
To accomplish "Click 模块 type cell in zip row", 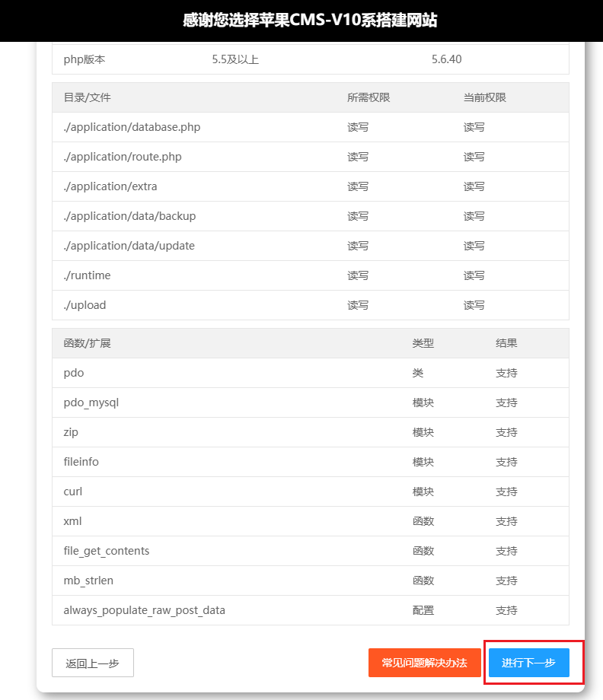I will point(423,432).
